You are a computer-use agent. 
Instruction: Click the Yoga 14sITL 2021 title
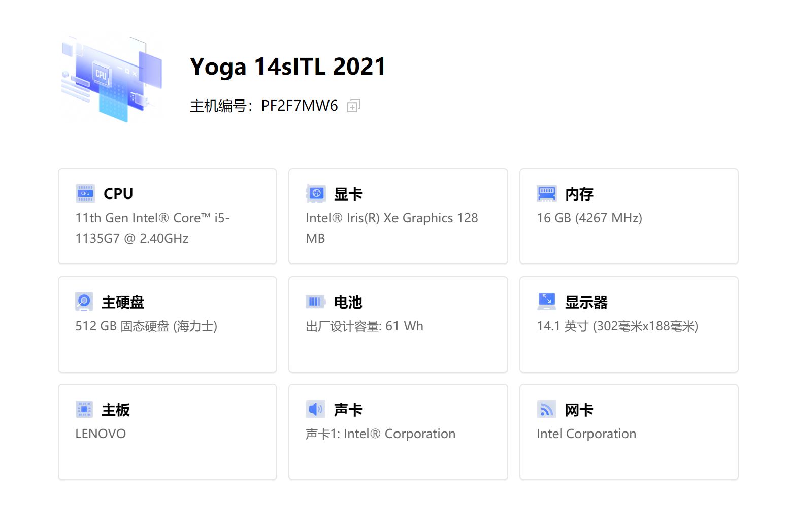(287, 66)
